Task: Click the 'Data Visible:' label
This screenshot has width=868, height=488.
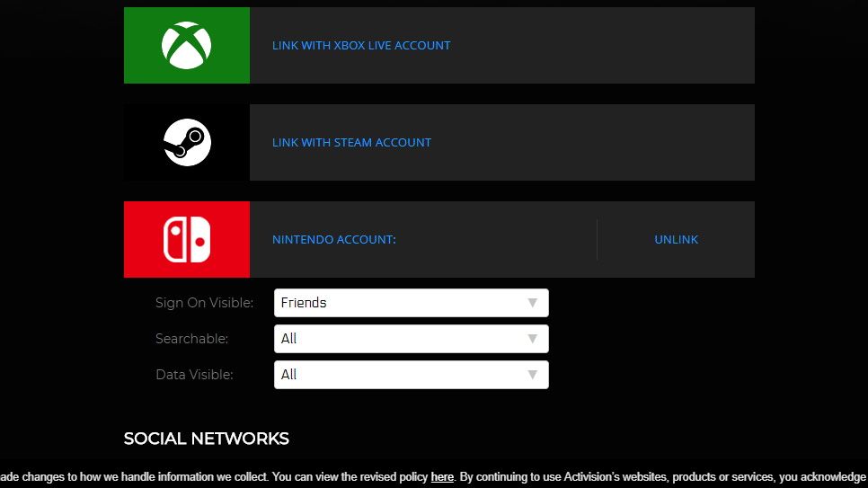Action: [194, 375]
